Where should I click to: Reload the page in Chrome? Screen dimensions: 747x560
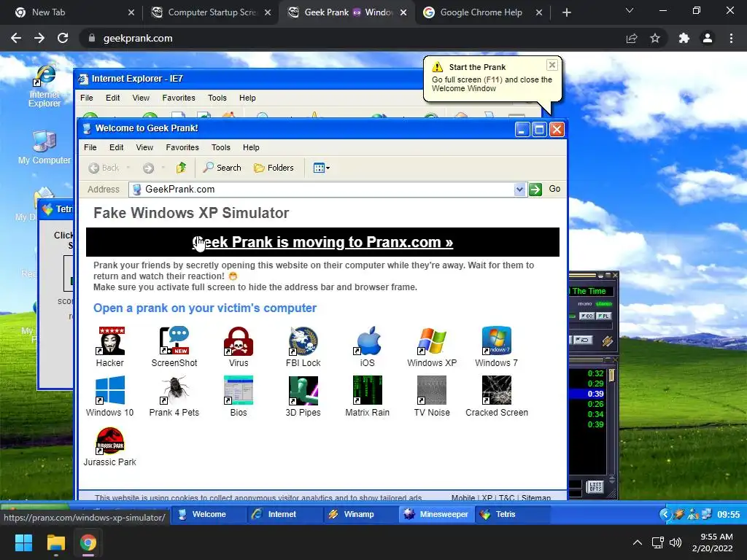63,38
